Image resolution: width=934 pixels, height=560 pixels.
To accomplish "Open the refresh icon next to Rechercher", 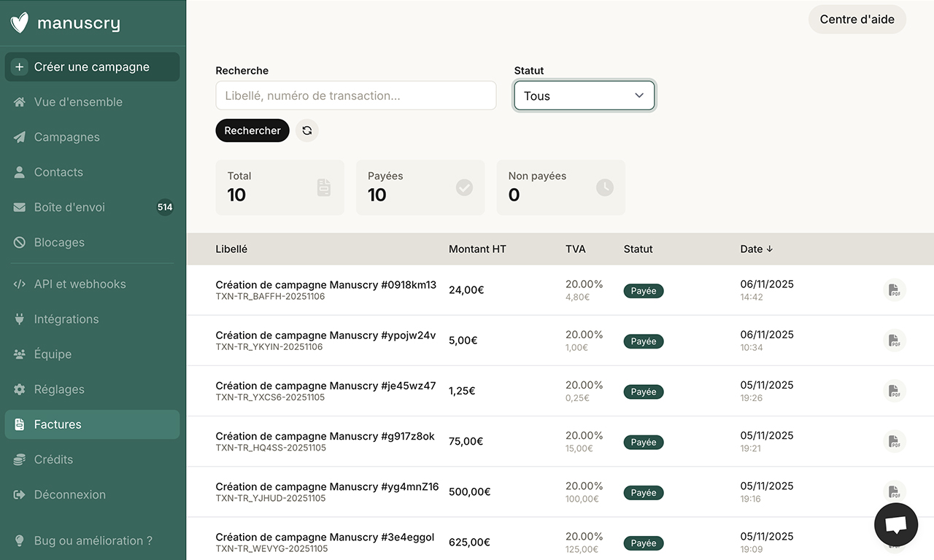I will 307,131.
